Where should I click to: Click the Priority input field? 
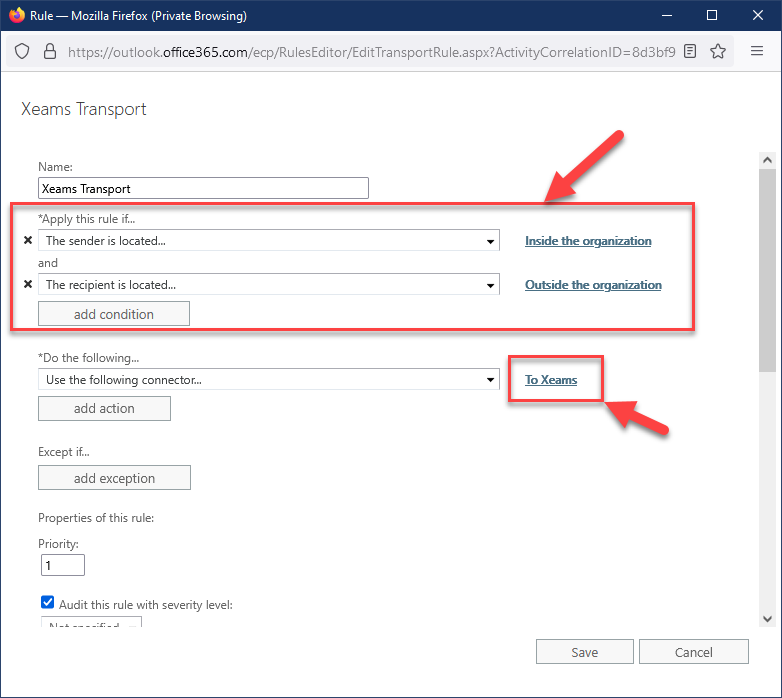point(62,565)
